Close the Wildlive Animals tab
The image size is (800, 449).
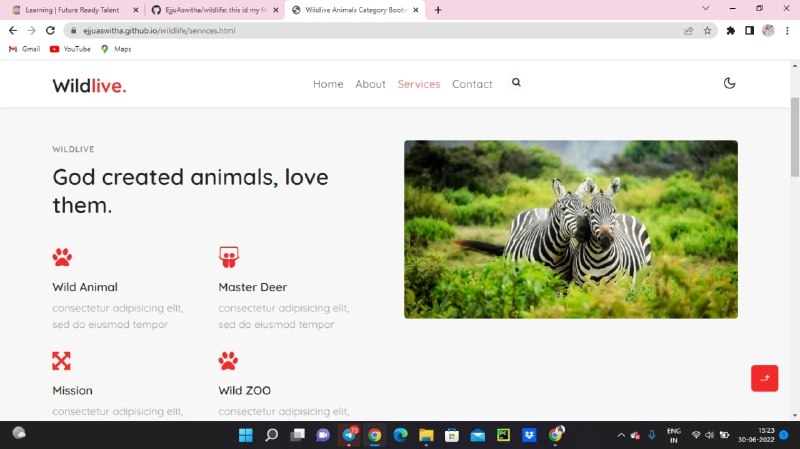point(416,10)
